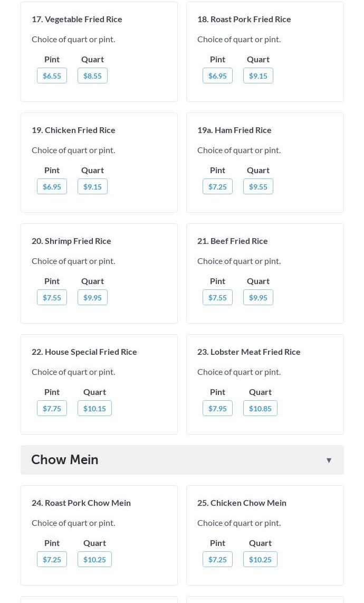Screen dimensions: 364x603
Task: Choose Pint $7.75 House Special Fried Rice
Action: (52, 408)
